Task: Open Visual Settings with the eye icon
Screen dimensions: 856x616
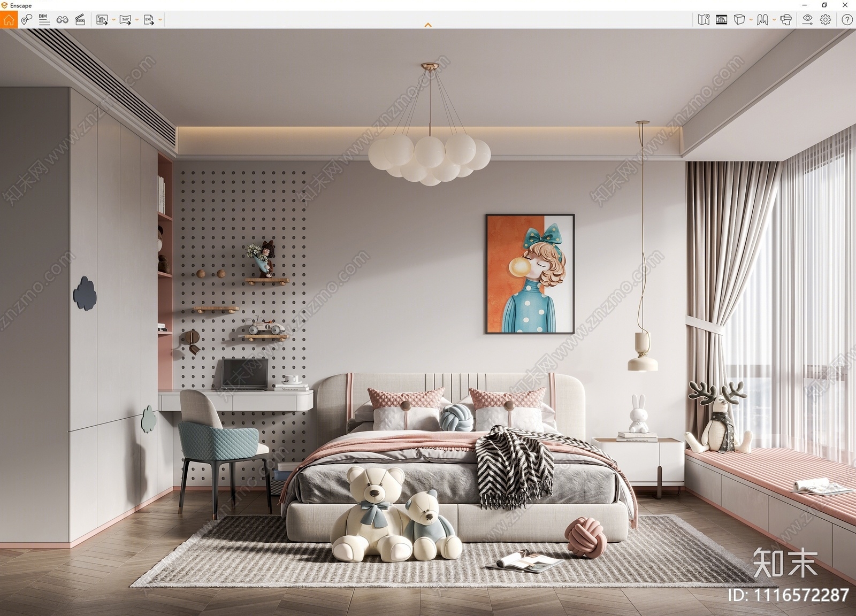Action: pyautogui.click(x=807, y=20)
